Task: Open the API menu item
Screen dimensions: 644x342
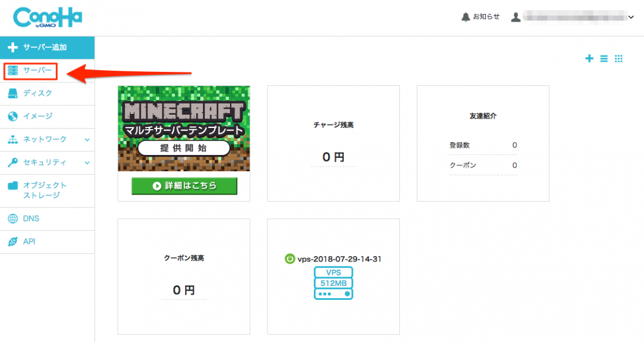Action: [x=47, y=241]
